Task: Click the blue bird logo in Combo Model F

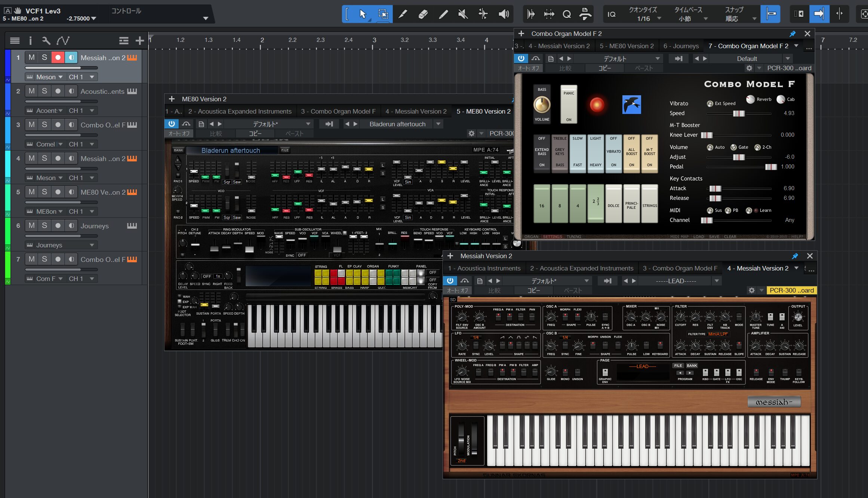Action: pos(631,104)
